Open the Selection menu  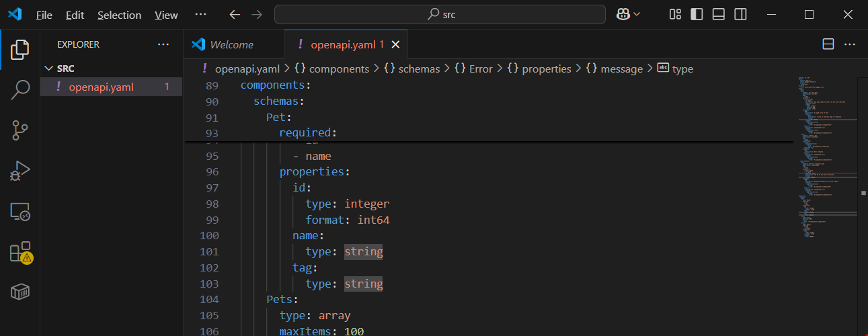119,15
